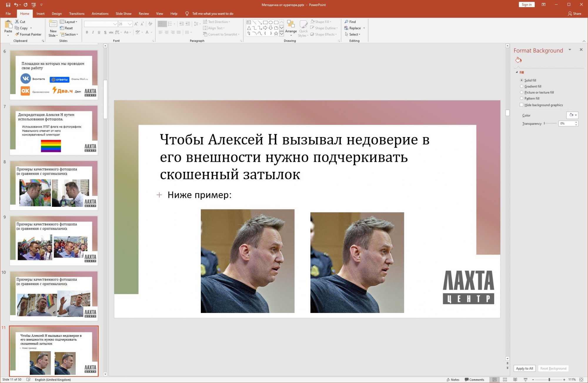
Task: Collapse the Fill section in Format Background
Action: pyautogui.click(x=517, y=72)
